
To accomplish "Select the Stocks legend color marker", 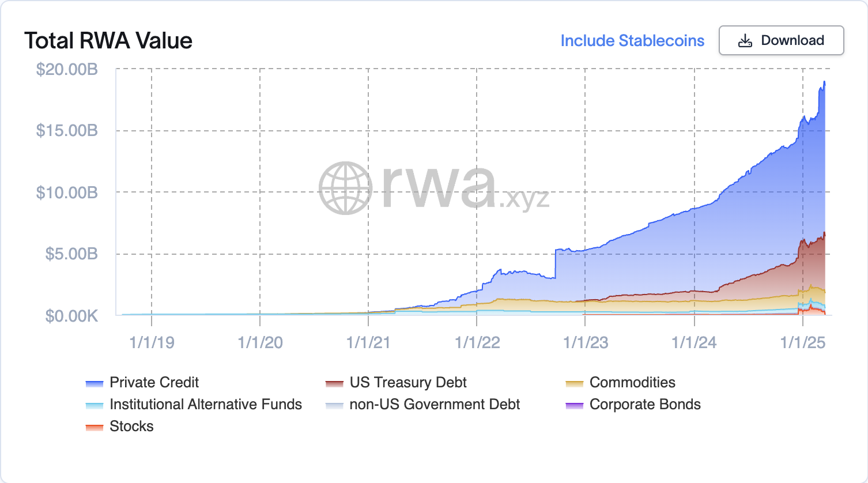I will pos(95,427).
